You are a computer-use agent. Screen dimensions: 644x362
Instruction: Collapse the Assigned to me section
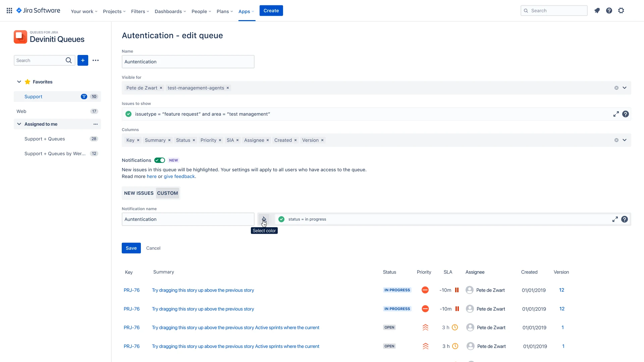pos(19,124)
